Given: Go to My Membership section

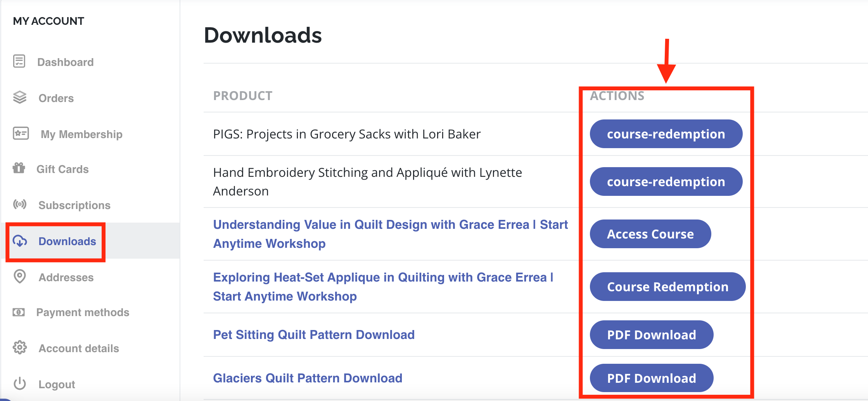Looking at the screenshot, I should click(81, 134).
